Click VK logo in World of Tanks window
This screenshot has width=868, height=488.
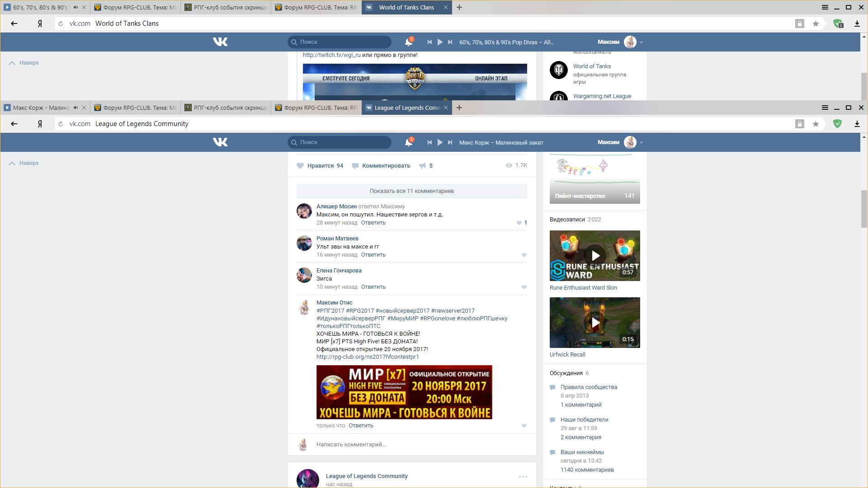pyautogui.click(x=220, y=42)
